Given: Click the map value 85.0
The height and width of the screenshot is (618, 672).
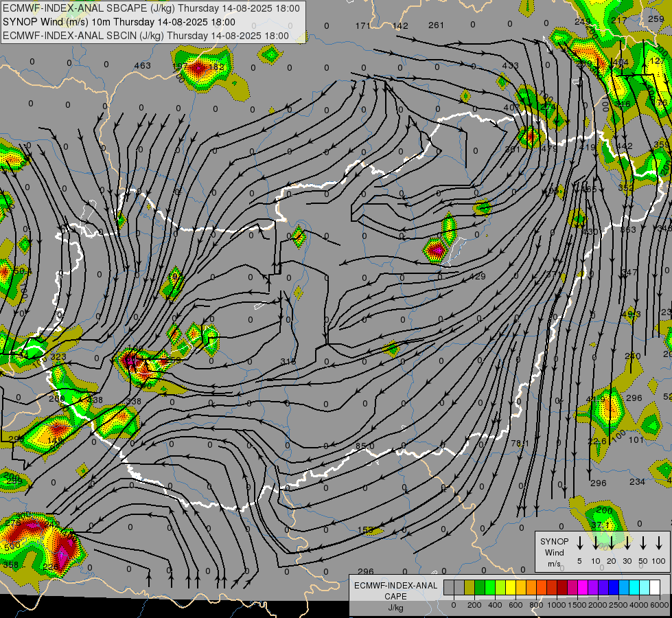Looking at the screenshot, I should [x=365, y=446].
